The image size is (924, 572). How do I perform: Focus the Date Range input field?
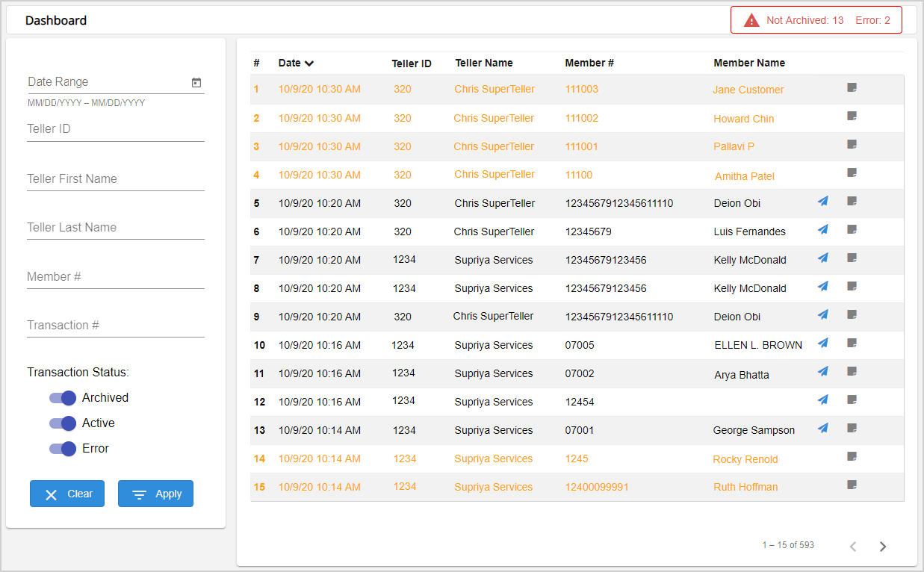click(116, 82)
